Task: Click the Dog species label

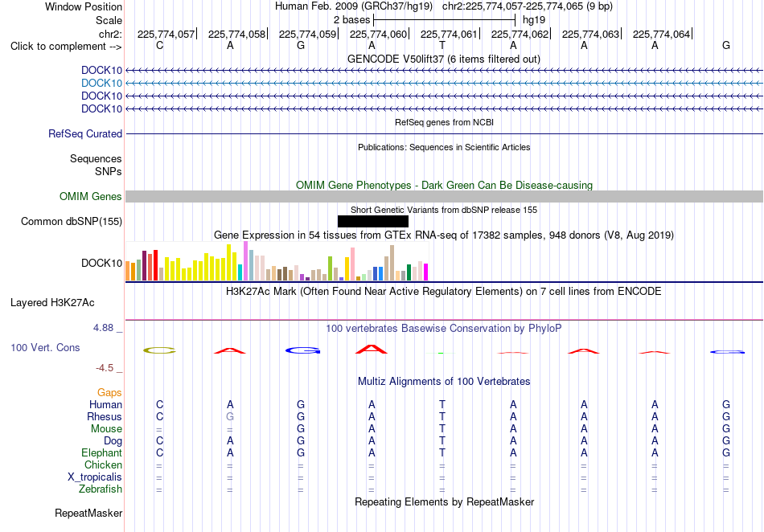Action: pyautogui.click(x=113, y=441)
